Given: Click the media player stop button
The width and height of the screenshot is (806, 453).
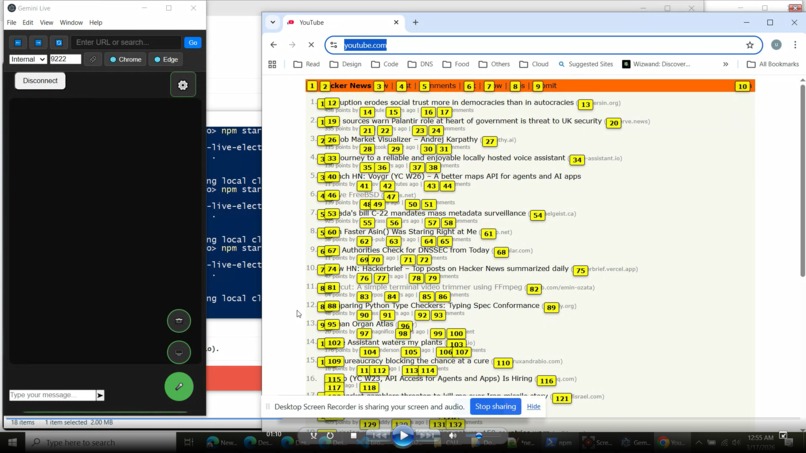Looking at the screenshot, I should click(353, 436).
